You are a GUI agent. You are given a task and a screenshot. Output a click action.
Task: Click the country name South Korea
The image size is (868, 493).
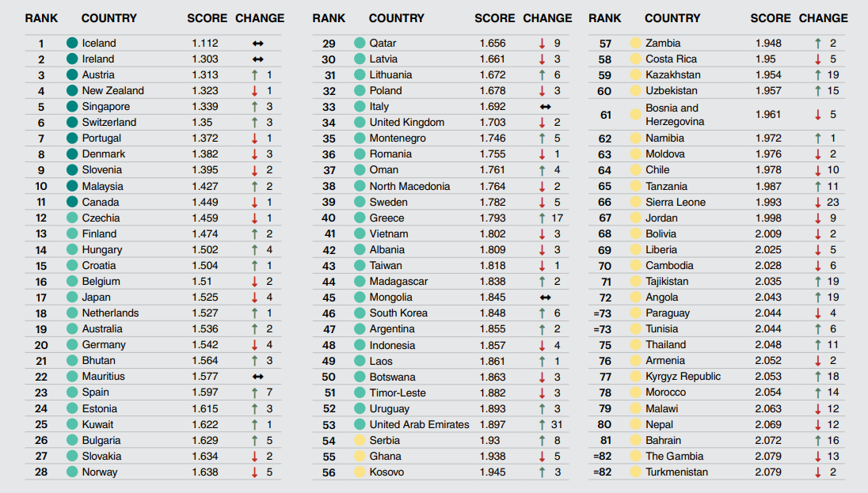pyautogui.click(x=398, y=313)
